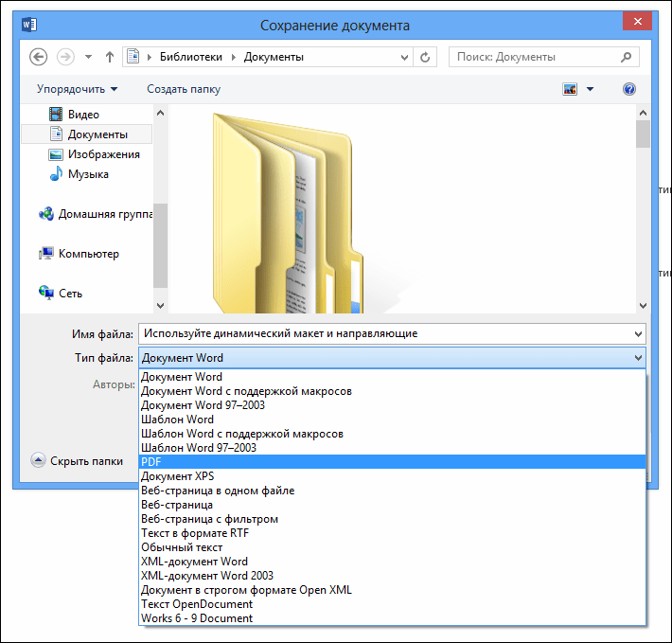Image resolution: width=672 pixels, height=643 pixels.
Task: Choose XML-документ Word option
Action: (x=392, y=562)
